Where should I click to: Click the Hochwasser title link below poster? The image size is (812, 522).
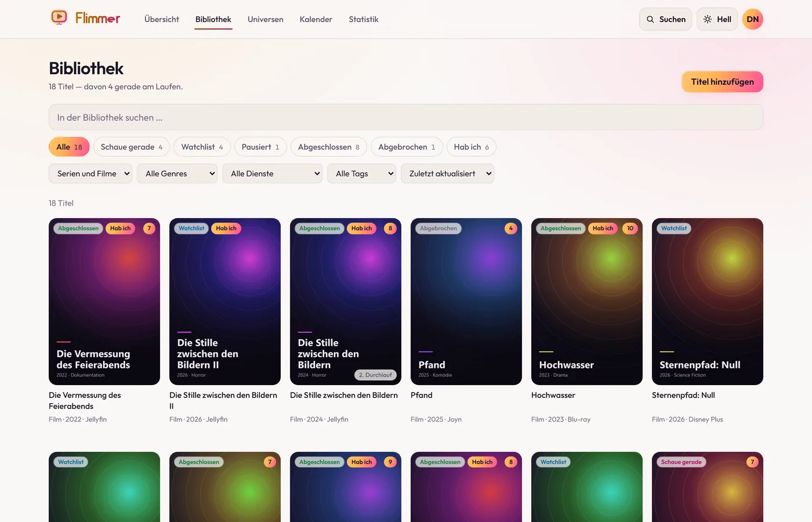(554, 395)
